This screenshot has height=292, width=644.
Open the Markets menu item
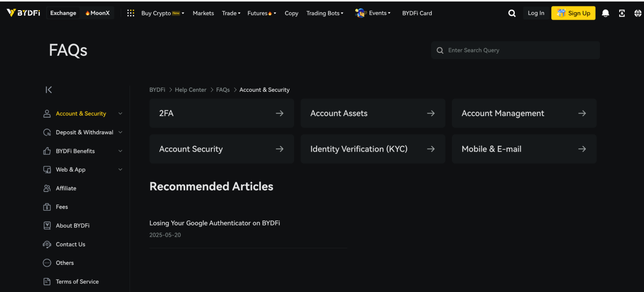point(203,13)
